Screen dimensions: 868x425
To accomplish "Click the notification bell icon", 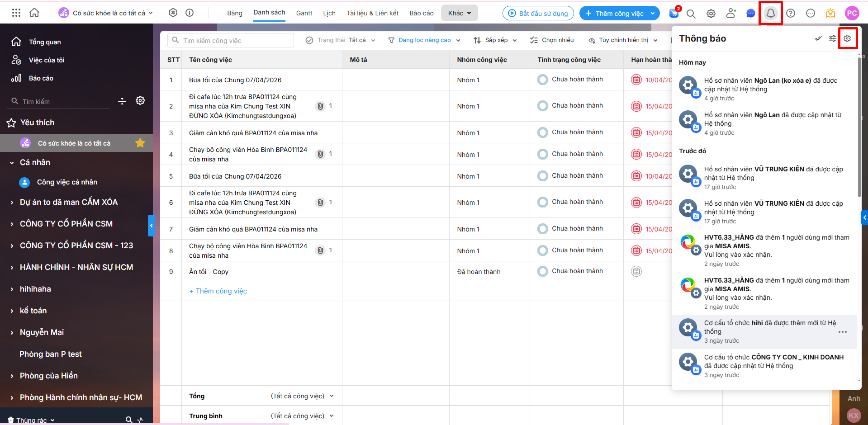I will click(x=770, y=14).
